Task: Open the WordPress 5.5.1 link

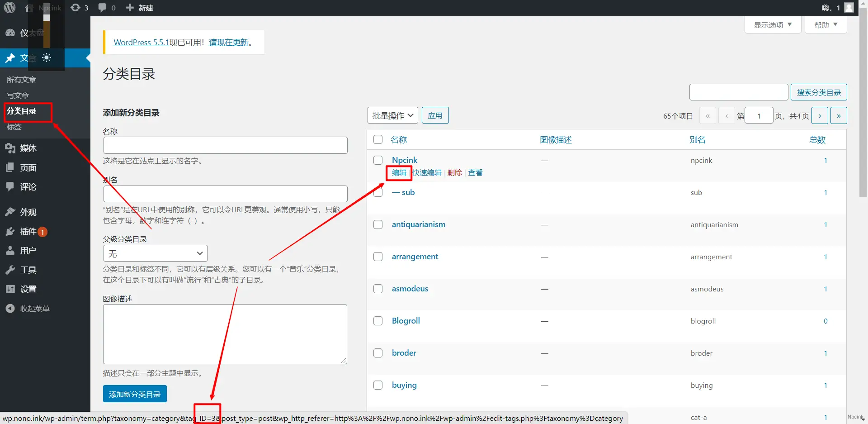Action: point(141,42)
